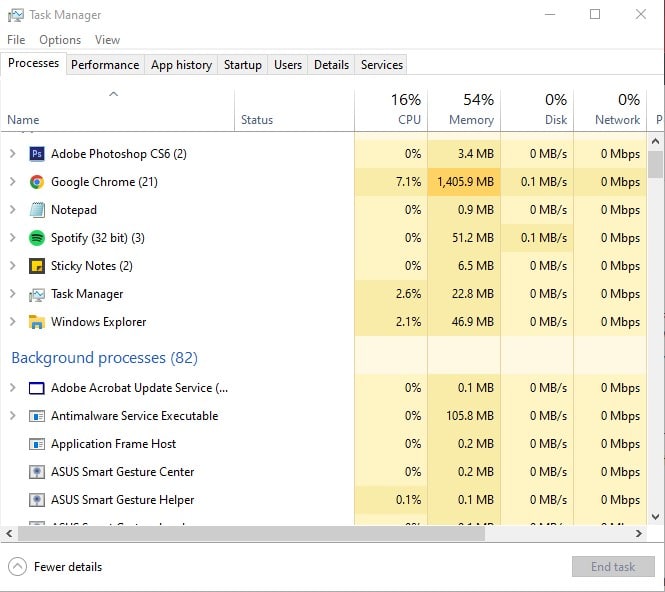Click the Notepad process icon
The height and width of the screenshot is (592, 665).
click(37, 210)
